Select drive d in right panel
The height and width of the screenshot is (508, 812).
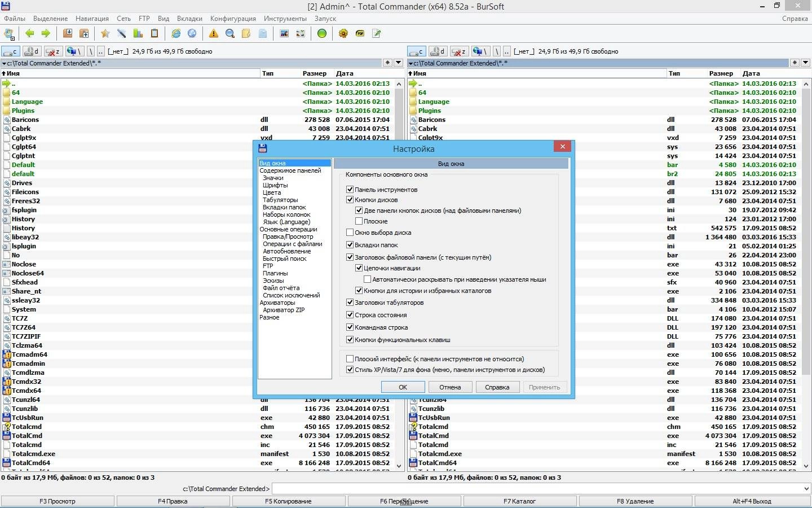point(438,51)
